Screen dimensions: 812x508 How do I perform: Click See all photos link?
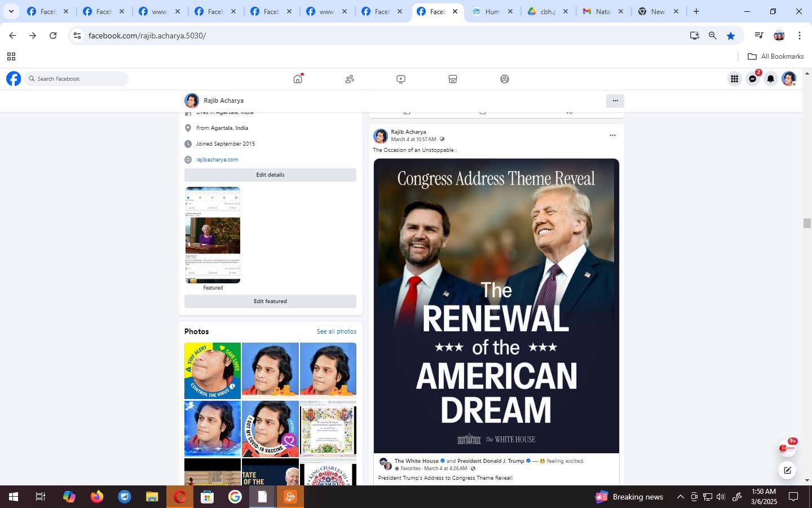[337, 331]
